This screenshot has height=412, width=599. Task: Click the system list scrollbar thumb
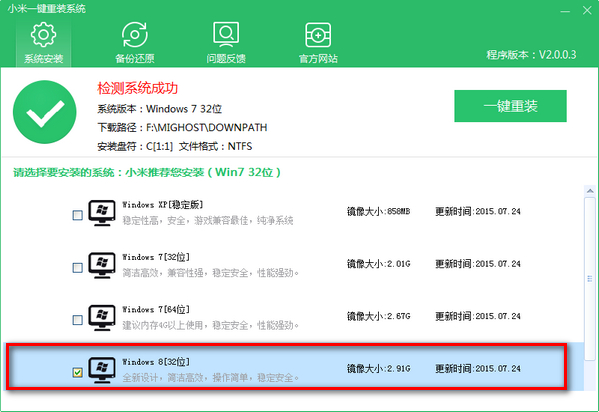click(x=590, y=279)
